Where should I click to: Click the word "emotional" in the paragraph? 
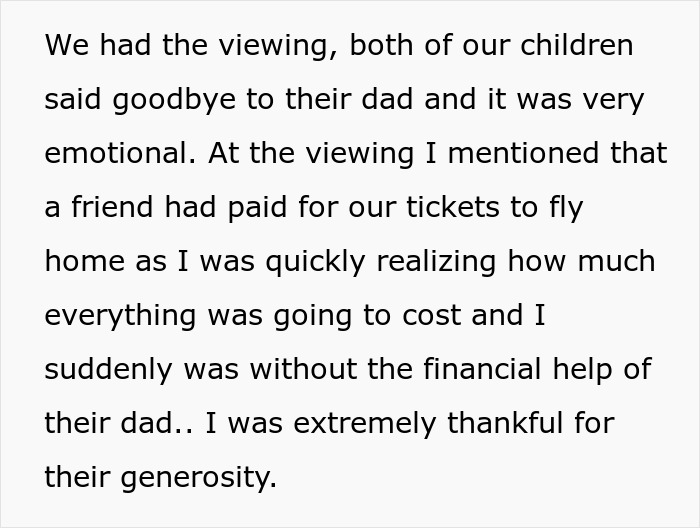coord(116,154)
